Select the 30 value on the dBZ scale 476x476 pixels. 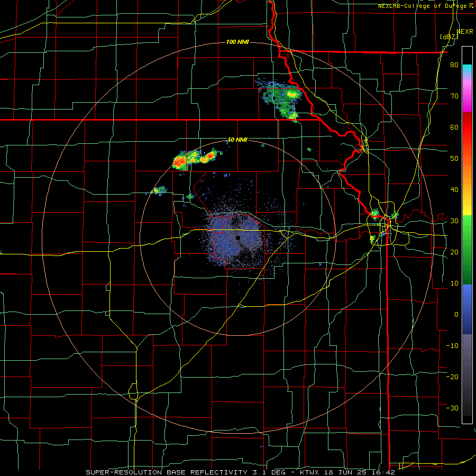tap(454, 221)
